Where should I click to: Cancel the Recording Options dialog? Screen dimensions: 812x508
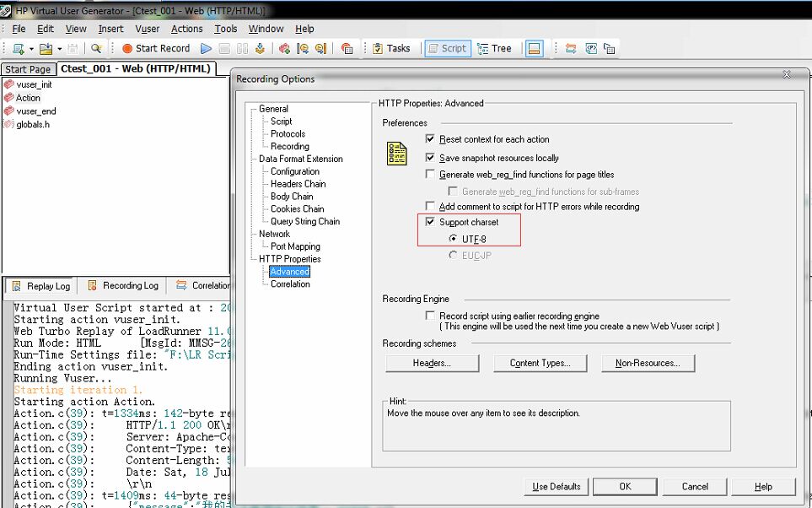click(695, 487)
